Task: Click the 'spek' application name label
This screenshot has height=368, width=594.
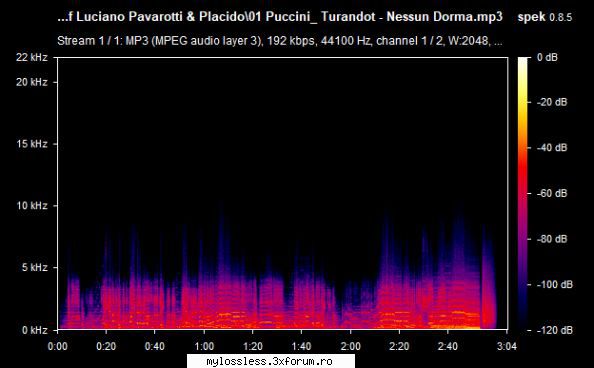Action: click(531, 17)
